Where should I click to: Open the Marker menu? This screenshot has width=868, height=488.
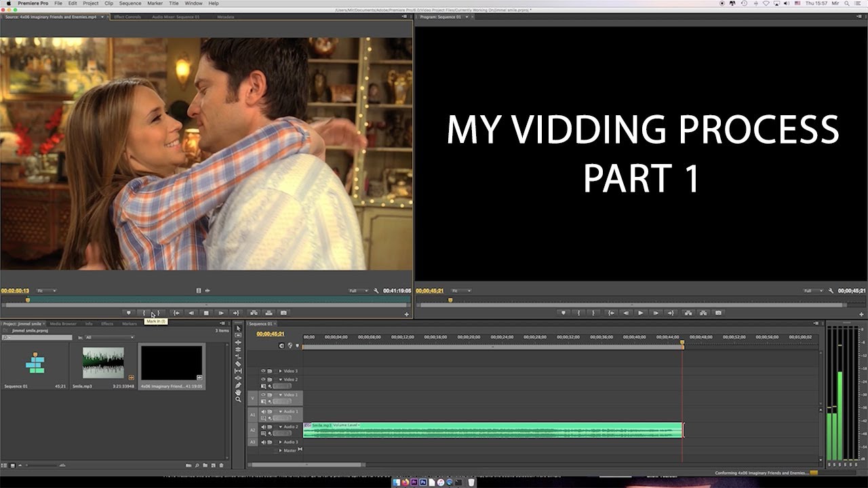[155, 3]
